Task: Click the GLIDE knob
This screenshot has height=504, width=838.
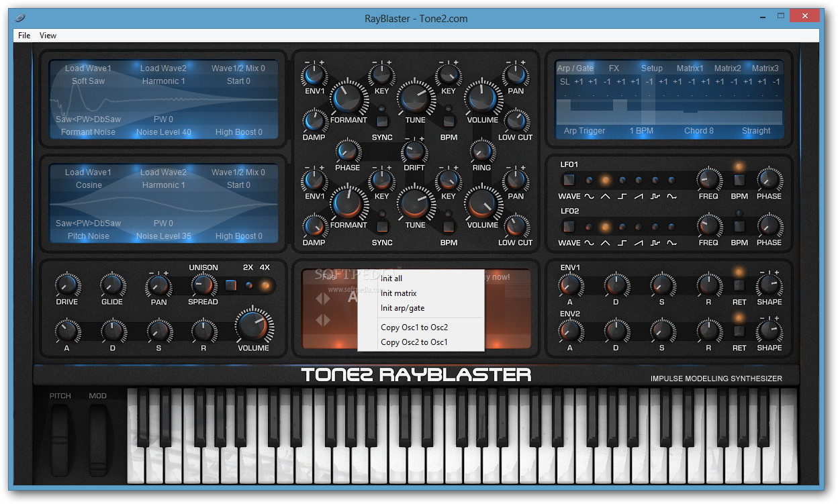Action: click(112, 285)
